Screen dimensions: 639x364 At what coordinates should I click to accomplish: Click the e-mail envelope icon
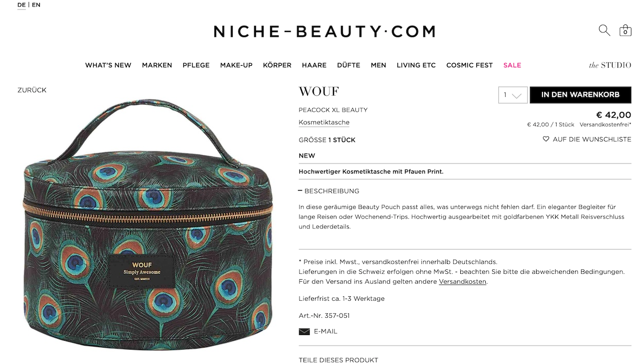tap(304, 332)
